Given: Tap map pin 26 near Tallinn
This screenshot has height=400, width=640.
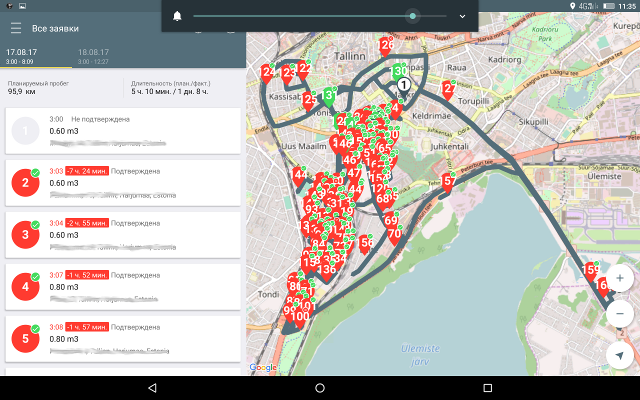Looking at the screenshot, I should [x=387, y=45].
